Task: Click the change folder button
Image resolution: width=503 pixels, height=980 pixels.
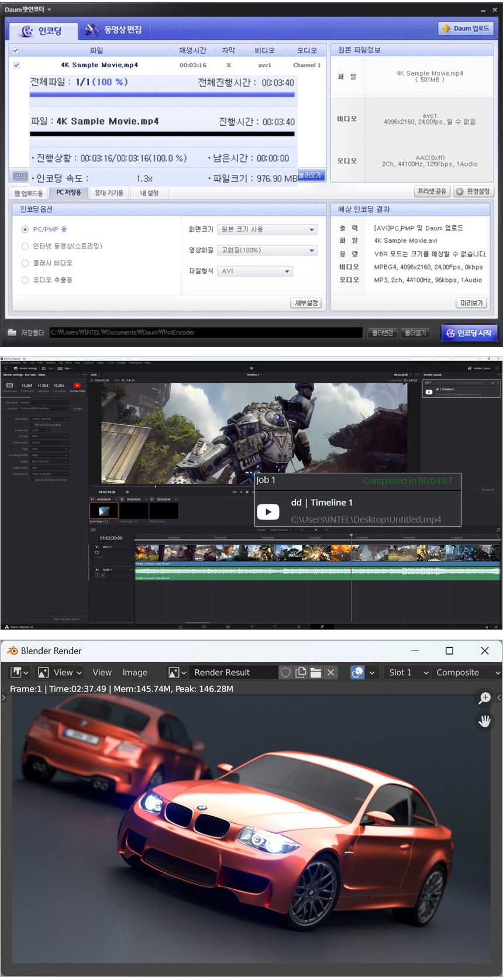Action: click(x=383, y=333)
